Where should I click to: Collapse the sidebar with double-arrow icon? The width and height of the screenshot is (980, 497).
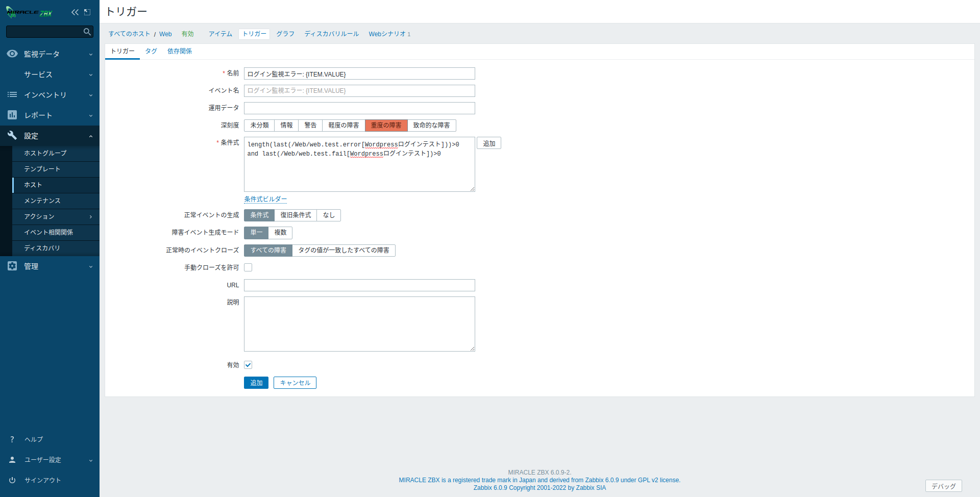75,12
